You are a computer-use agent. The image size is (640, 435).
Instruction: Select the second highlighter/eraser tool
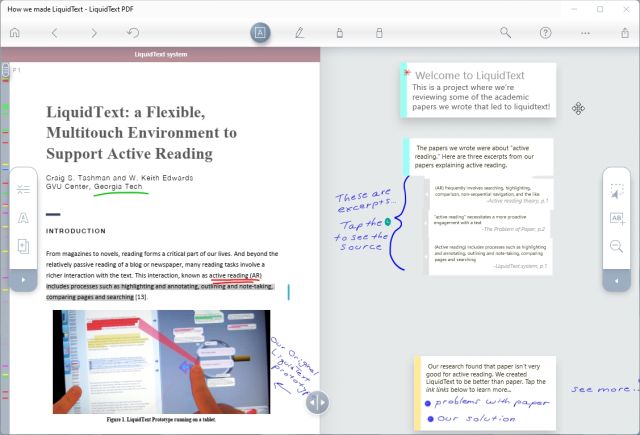click(x=379, y=33)
